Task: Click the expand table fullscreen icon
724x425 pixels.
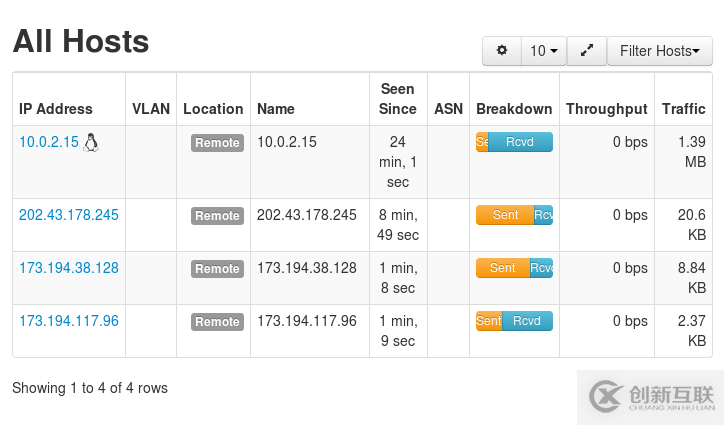Action: [587, 51]
